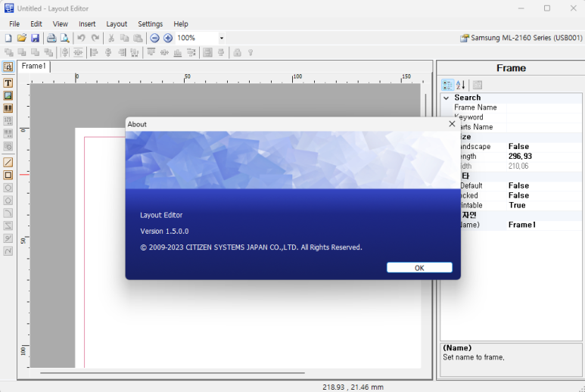This screenshot has width=585, height=392.
Task: Open the Edit menu
Action: pyautogui.click(x=36, y=24)
